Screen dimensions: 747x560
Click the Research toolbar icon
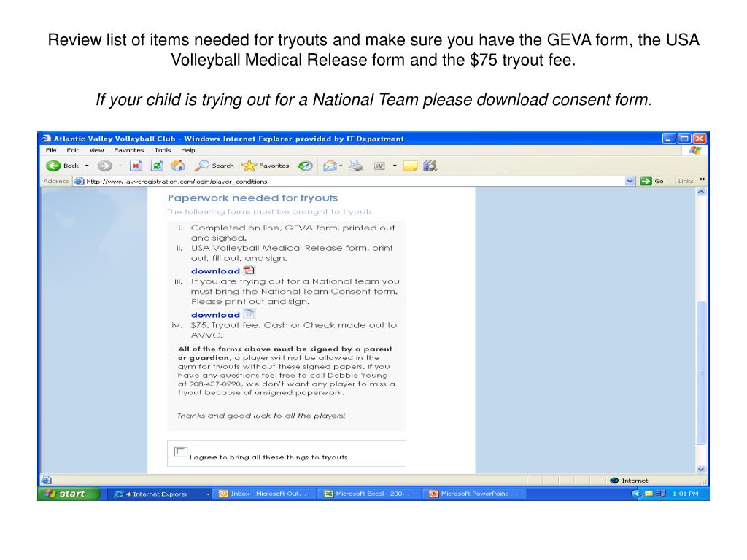pyautogui.click(x=430, y=166)
